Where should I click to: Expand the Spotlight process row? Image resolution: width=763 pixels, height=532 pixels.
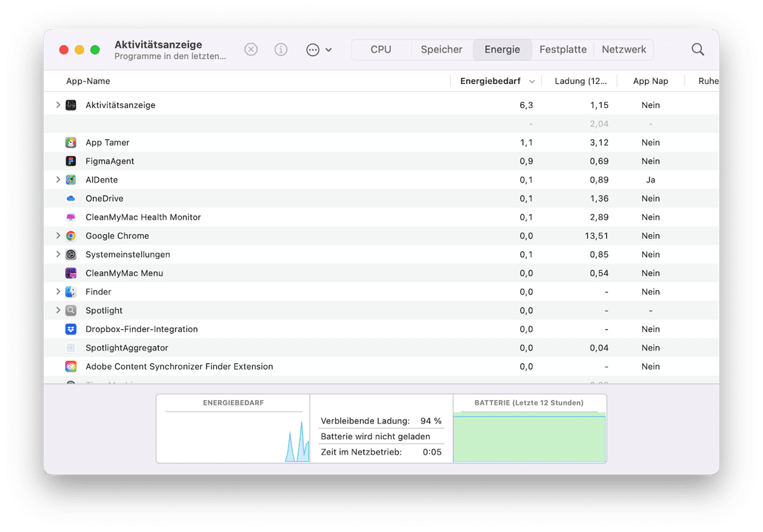[x=58, y=311]
